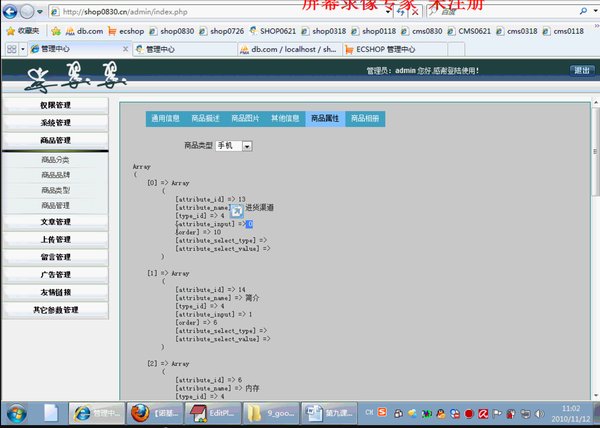600x428 pixels.
Task: Open the SHOP0621 bookmark
Action: pyautogui.click(x=272, y=31)
